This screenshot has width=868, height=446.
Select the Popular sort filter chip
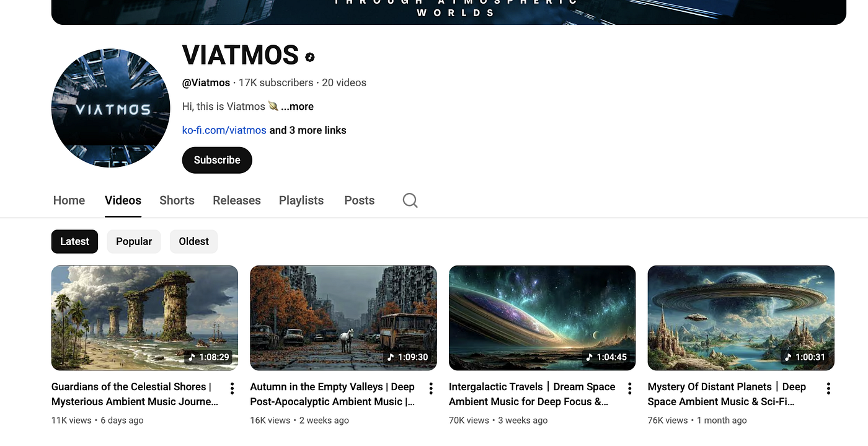coord(134,241)
